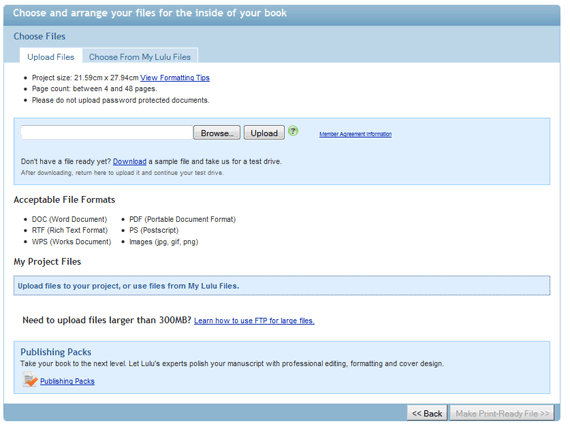Go back with the << Back button
The height and width of the screenshot is (426, 570).
pyautogui.click(x=428, y=413)
